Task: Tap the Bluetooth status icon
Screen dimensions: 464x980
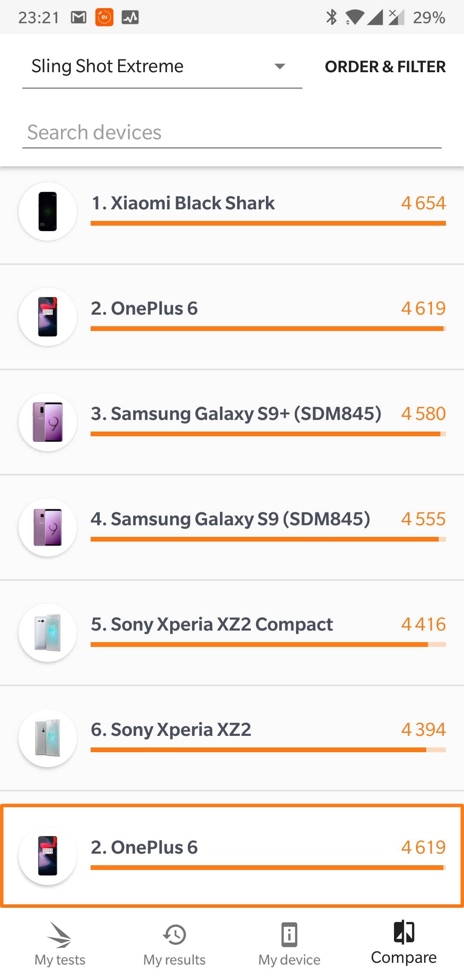Action: click(331, 18)
